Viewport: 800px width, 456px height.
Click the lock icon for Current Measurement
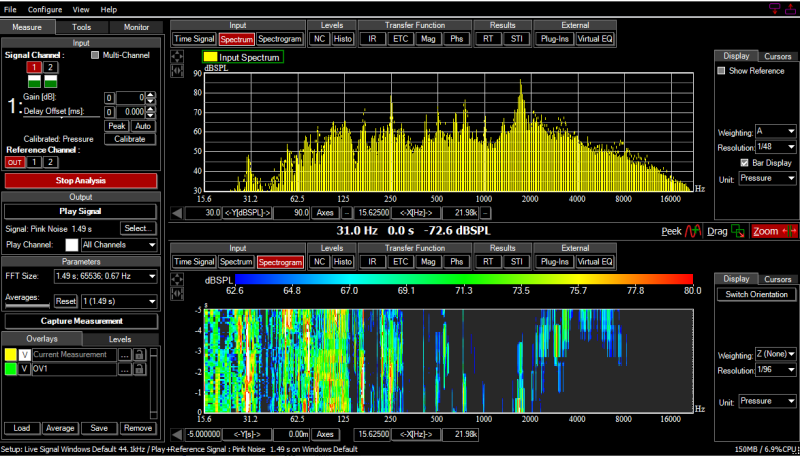139,354
